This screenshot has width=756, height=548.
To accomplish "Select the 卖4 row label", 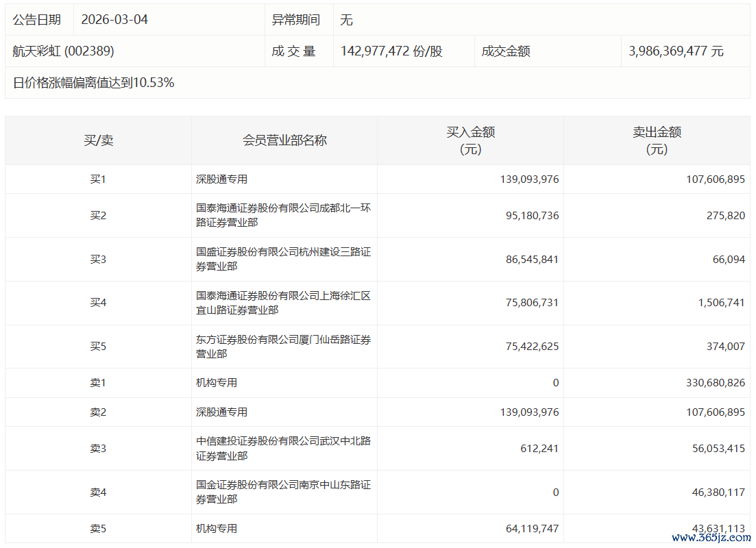I will pos(98,492).
